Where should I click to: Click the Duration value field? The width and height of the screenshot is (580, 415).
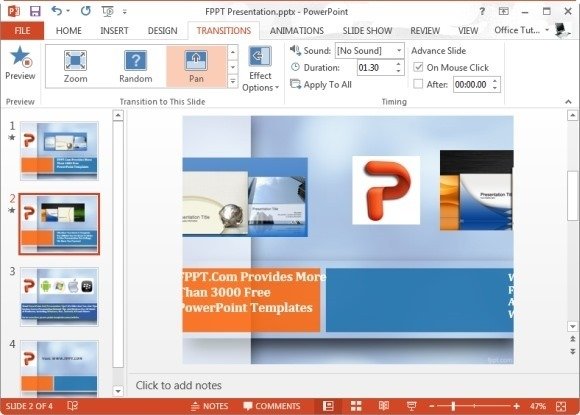point(375,68)
